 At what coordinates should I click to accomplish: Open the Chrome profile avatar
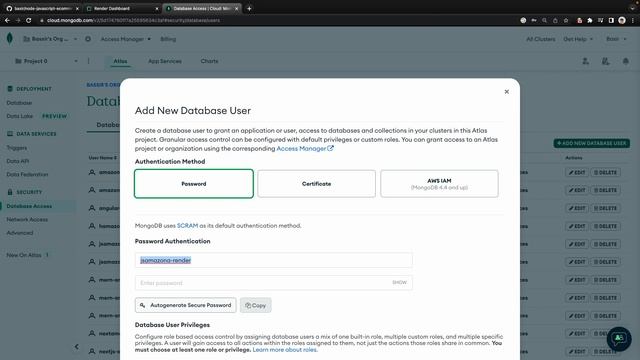pos(622,20)
